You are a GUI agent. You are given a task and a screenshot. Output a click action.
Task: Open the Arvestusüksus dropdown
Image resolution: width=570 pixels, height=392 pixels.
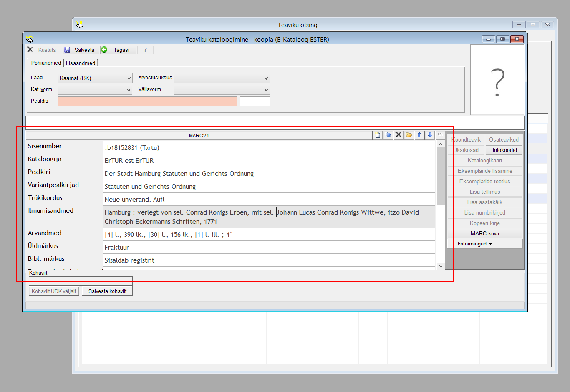tap(222, 78)
